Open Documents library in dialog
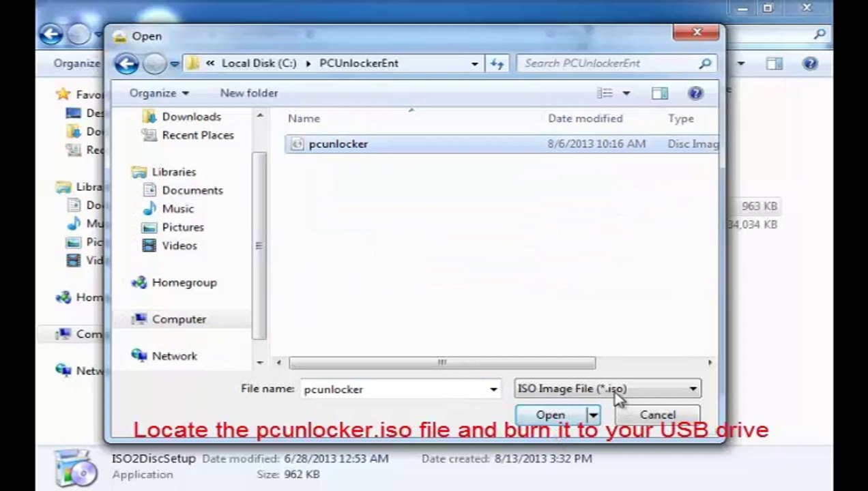 (x=192, y=190)
